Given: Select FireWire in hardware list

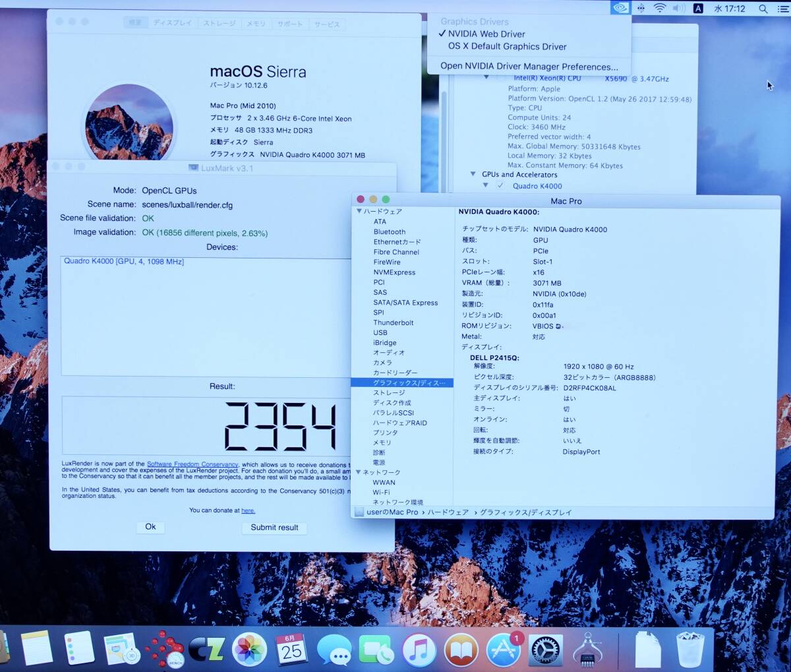Looking at the screenshot, I should [387, 262].
